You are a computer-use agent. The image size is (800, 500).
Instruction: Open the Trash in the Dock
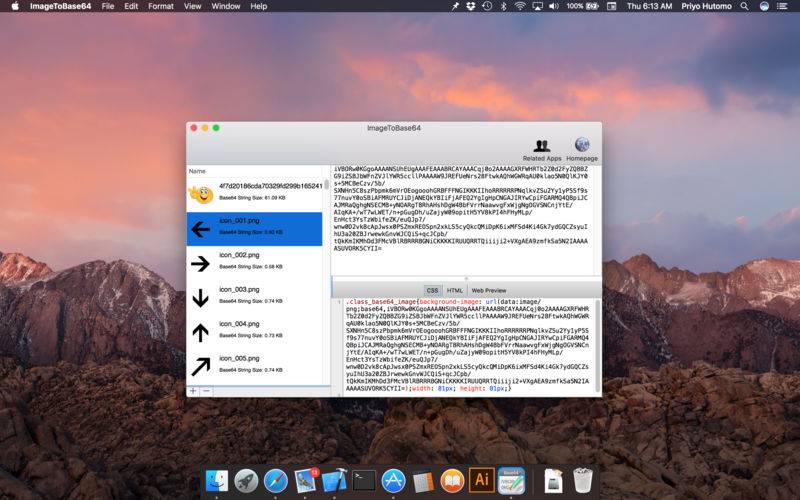pyautogui.click(x=583, y=480)
